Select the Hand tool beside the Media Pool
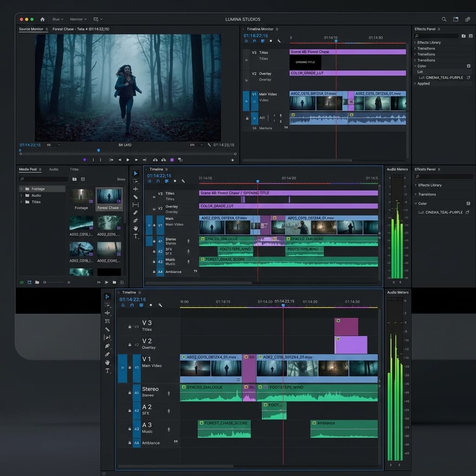476x476 pixels. [135, 228]
